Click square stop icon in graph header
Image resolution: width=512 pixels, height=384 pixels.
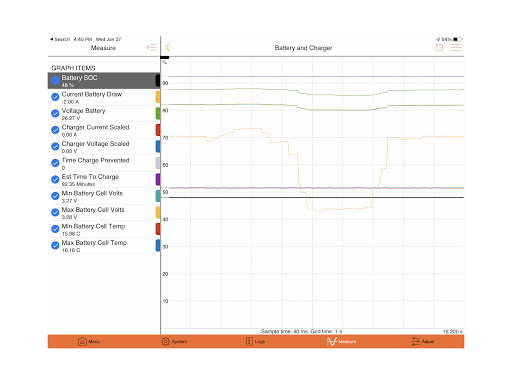tap(439, 48)
